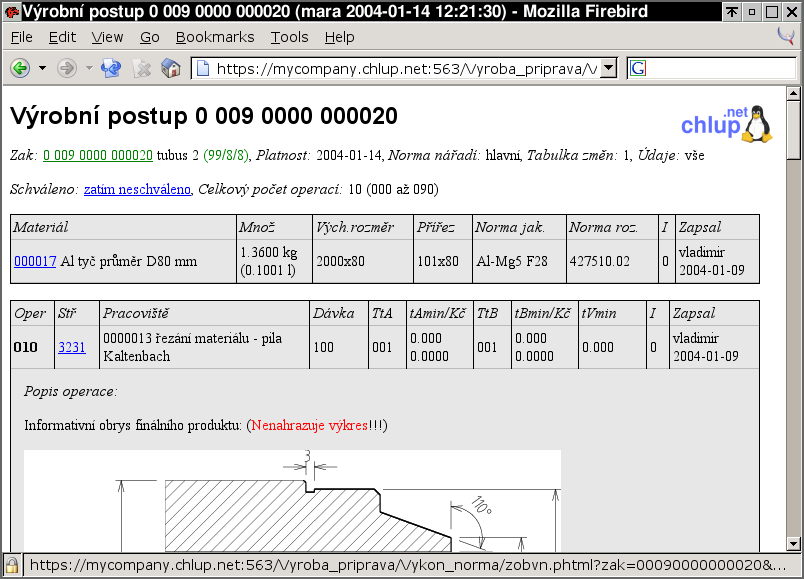This screenshot has width=804, height=579.
Task: Open the Back history dropdown arrow
Action: (43, 68)
